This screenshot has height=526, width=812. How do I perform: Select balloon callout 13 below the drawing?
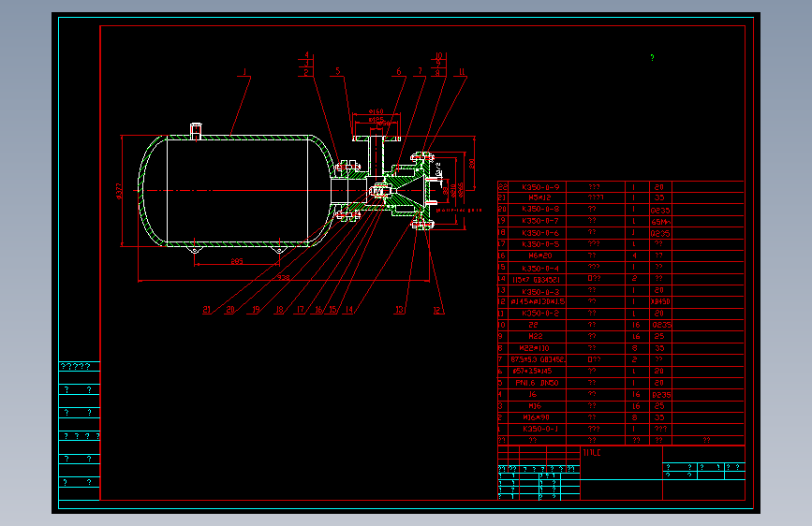pyautogui.click(x=399, y=310)
